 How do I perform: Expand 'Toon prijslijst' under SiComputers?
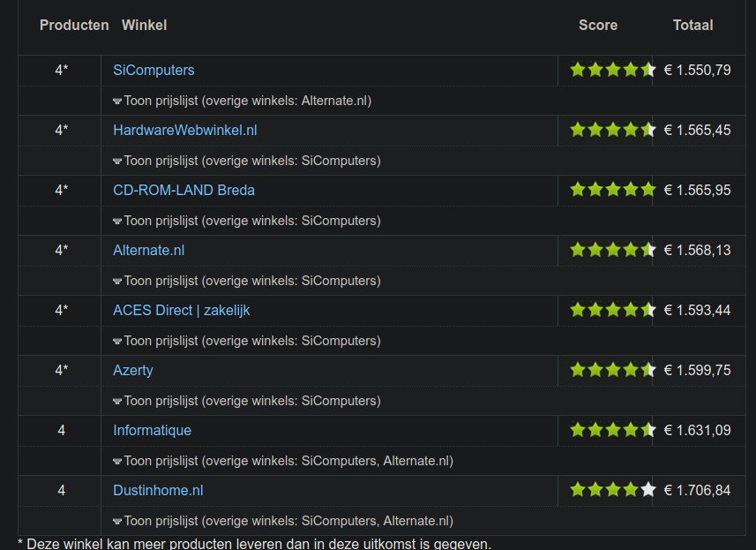pyautogui.click(x=242, y=101)
